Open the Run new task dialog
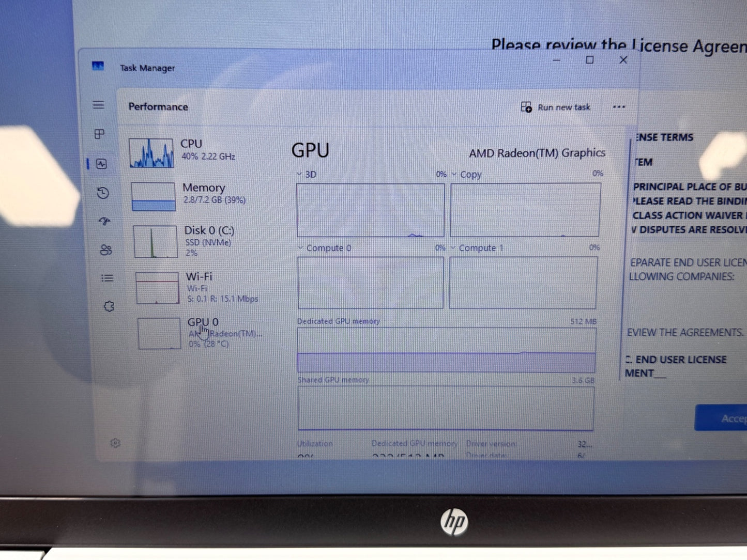Image resolution: width=747 pixels, height=560 pixels. tap(556, 107)
